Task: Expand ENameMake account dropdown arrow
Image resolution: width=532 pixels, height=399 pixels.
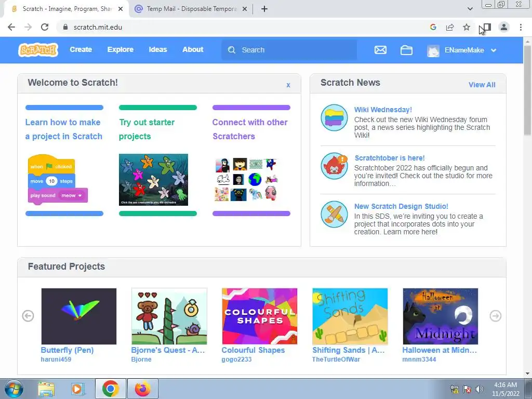Action: [x=494, y=50]
